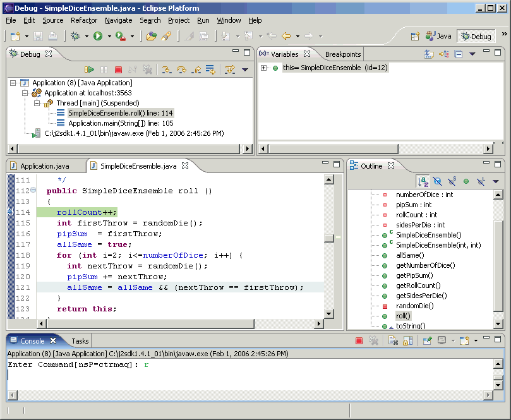Switch to the Java perspective
The height and width of the screenshot is (420, 511).
[439, 36]
